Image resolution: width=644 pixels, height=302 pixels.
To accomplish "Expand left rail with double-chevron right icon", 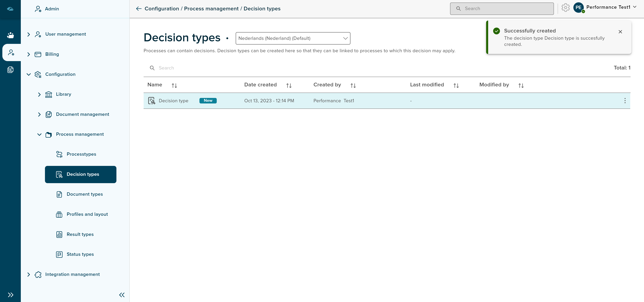I will tap(10, 295).
